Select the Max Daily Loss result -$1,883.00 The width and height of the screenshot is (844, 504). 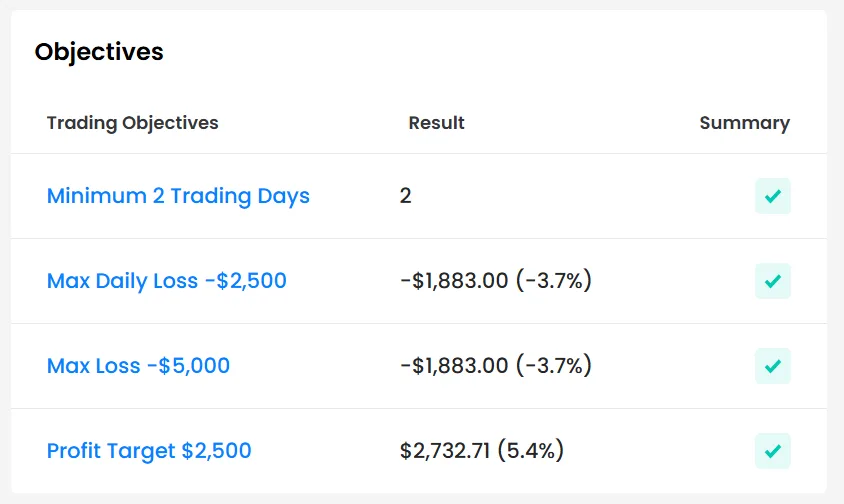point(454,281)
